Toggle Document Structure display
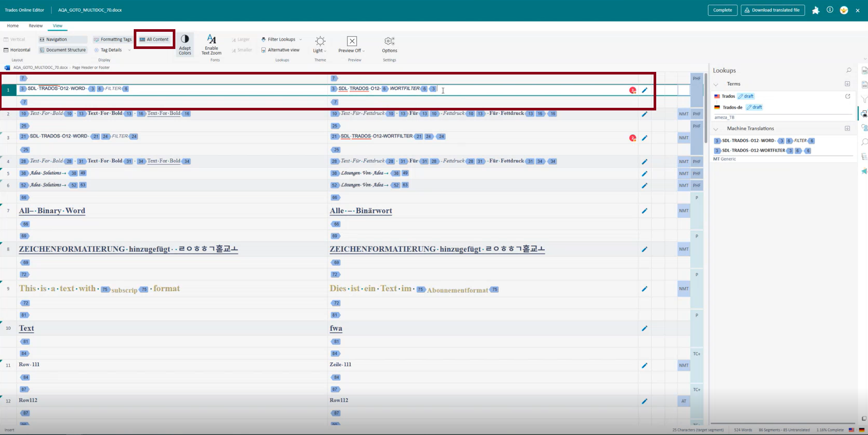Viewport: 868px width, 435px height. [62, 50]
